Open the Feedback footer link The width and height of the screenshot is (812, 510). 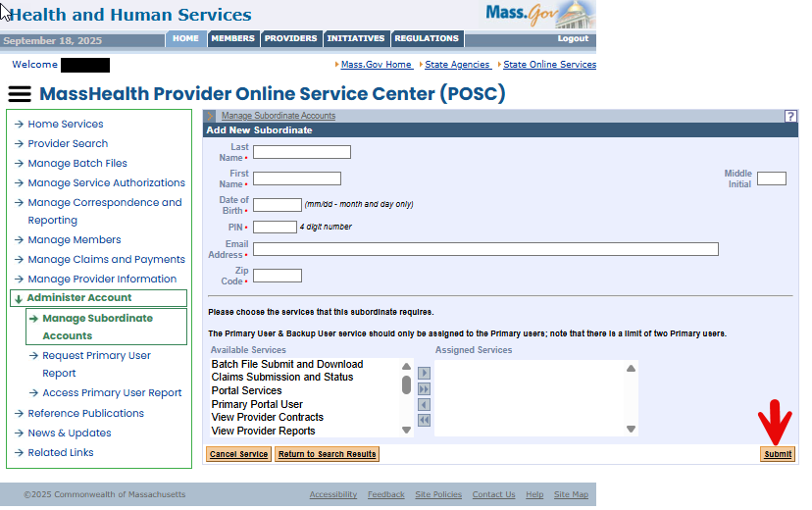click(385, 494)
